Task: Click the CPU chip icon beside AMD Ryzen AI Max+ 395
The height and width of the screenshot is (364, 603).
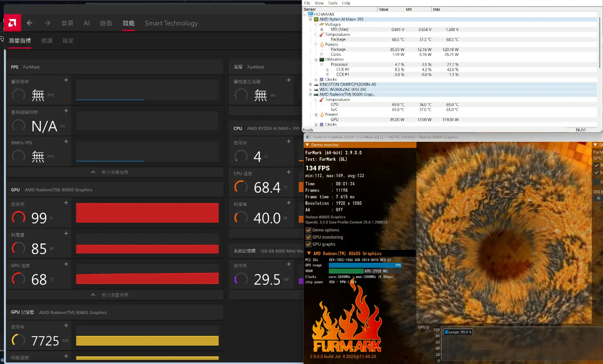Action: (316, 19)
